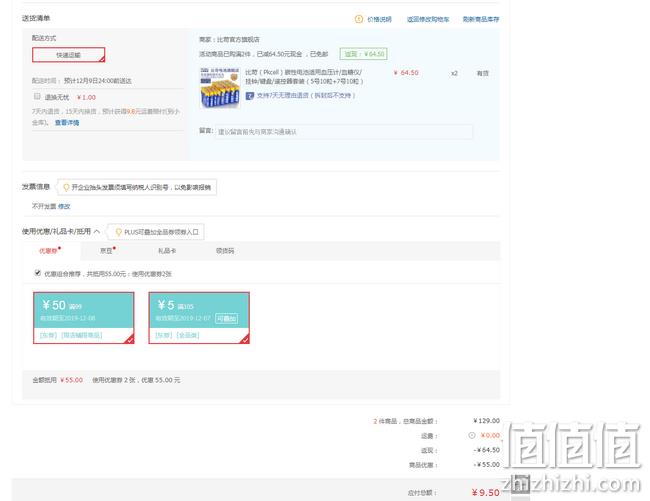This screenshot has height=501, width=650.
Task: Click the 返回修改购物车 link
Action: [x=428, y=19]
